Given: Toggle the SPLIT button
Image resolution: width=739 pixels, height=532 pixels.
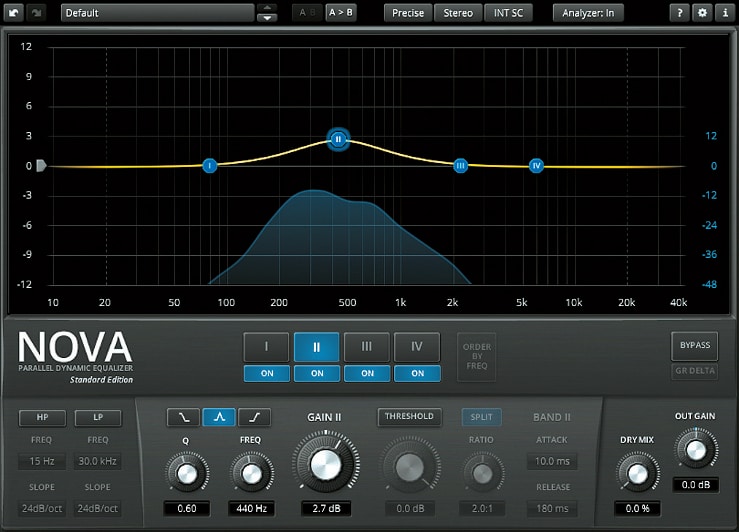Looking at the screenshot, I should pyautogui.click(x=481, y=417).
